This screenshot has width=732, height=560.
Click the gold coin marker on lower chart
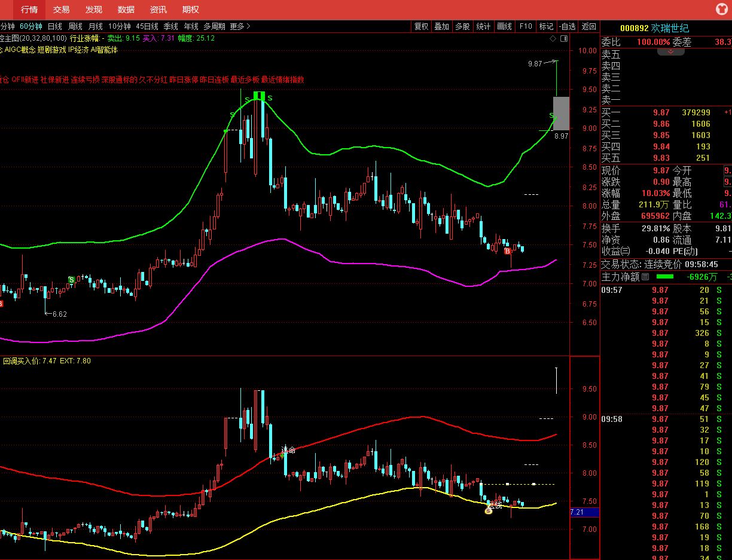pos(489,510)
